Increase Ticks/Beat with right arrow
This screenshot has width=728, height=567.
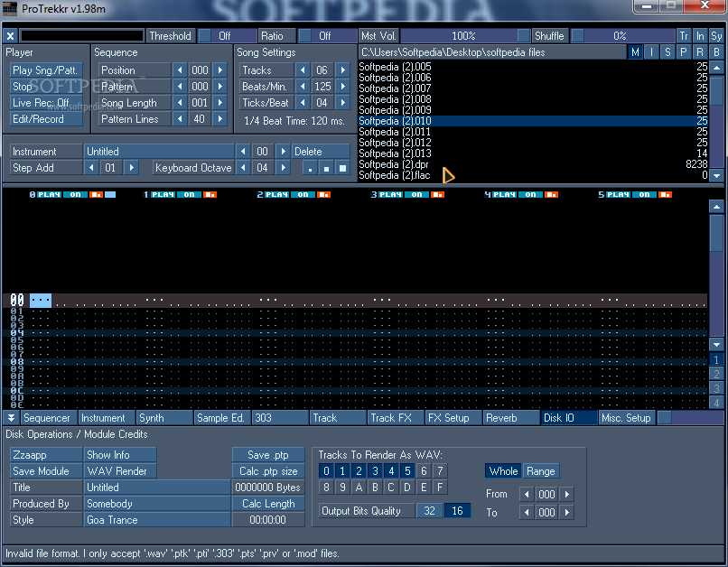(x=342, y=103)
